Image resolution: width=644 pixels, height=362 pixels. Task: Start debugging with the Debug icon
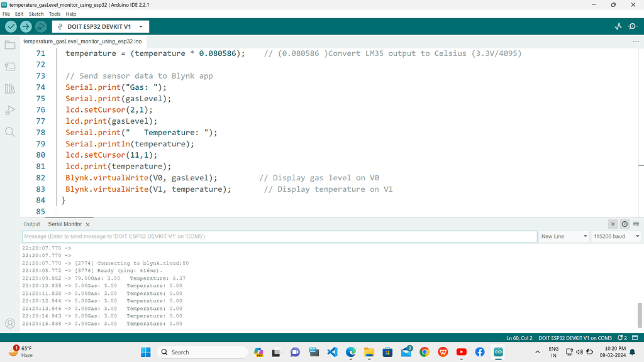40,27
